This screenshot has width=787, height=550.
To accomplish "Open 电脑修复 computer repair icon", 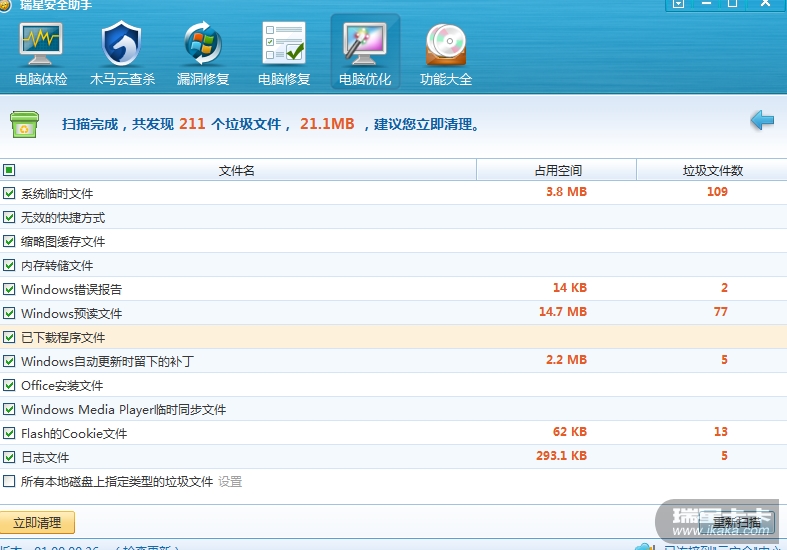I will [284, 54].
